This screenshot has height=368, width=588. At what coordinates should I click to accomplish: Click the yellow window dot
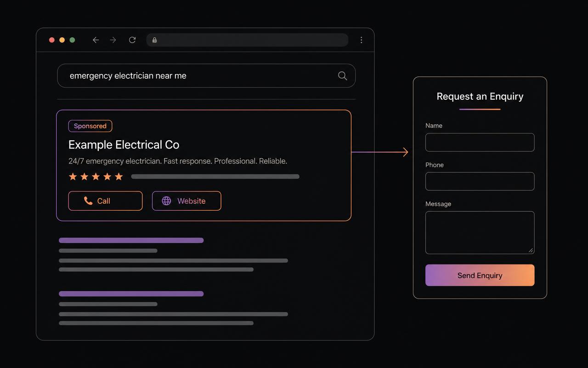(62, 40)
